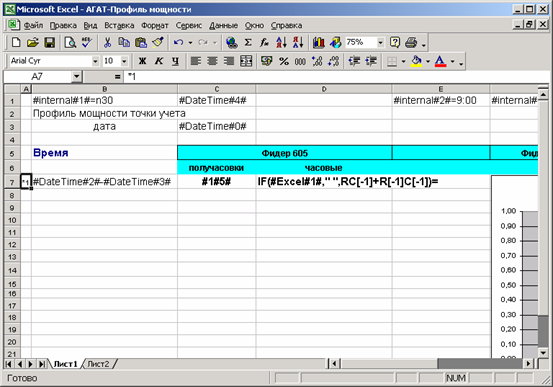Click the last sheet tab arrow
553x387 pixels.
click(42, 364)
